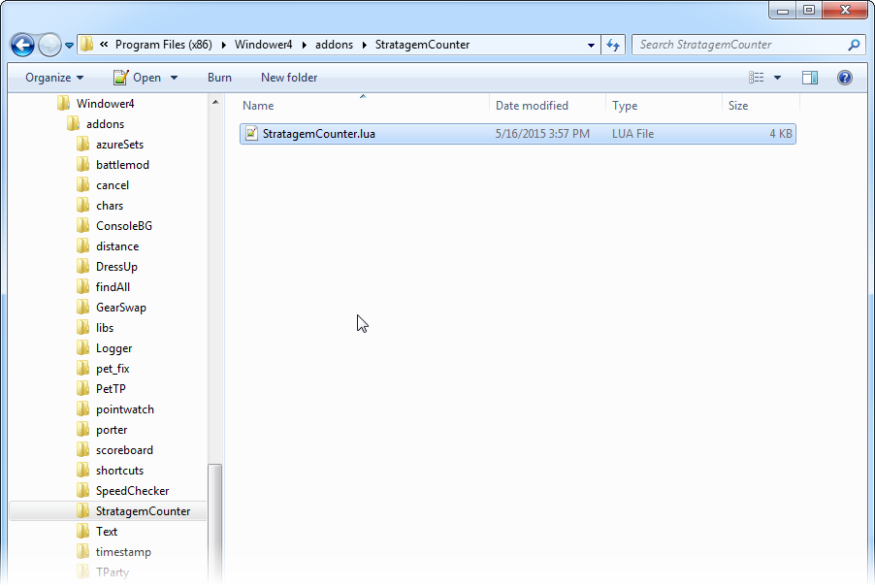The image size is (875, 588).
Task: Navigate to Windower4 breadcrumb
Action: (264, 45)
